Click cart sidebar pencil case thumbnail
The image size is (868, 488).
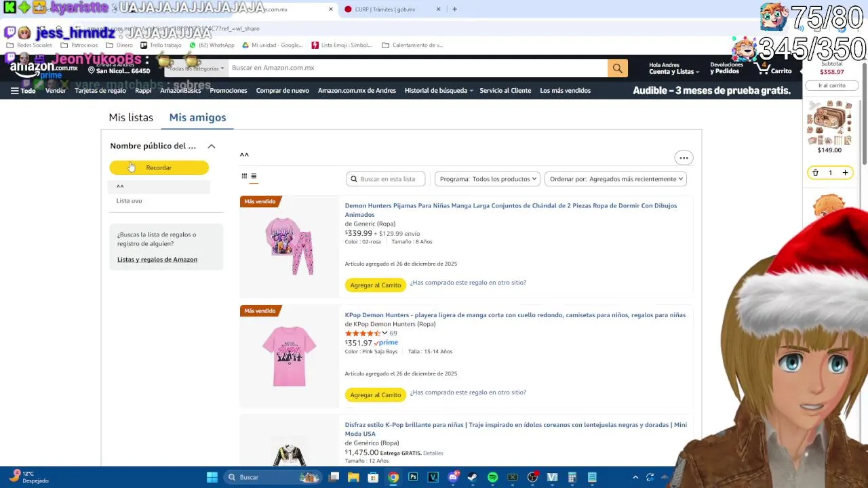(x=829, y=123)
